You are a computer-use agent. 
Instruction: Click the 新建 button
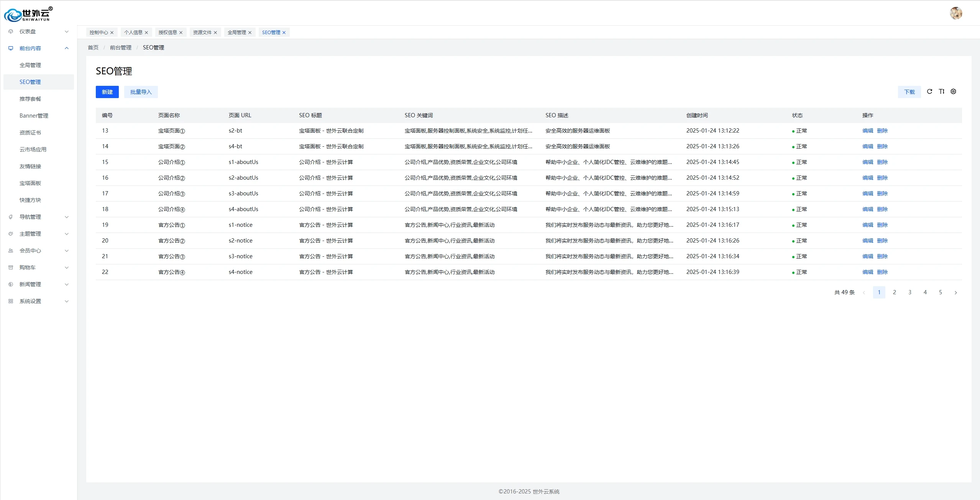pos(107,92)
